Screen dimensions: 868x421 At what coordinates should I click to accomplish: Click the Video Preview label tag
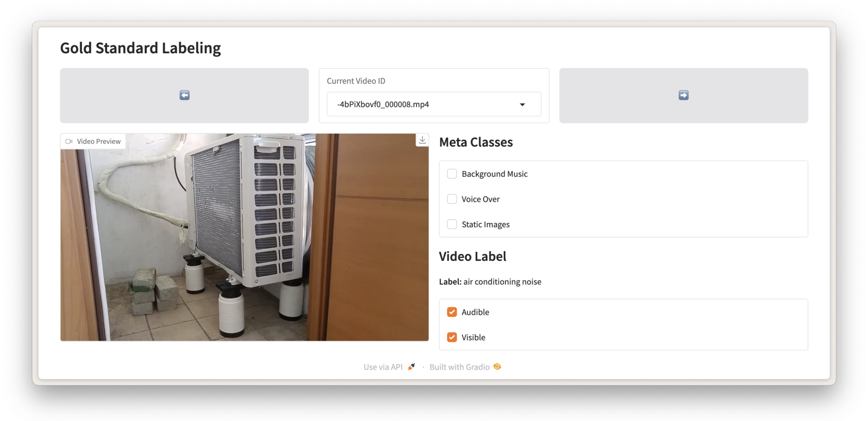tap(93, 142)
